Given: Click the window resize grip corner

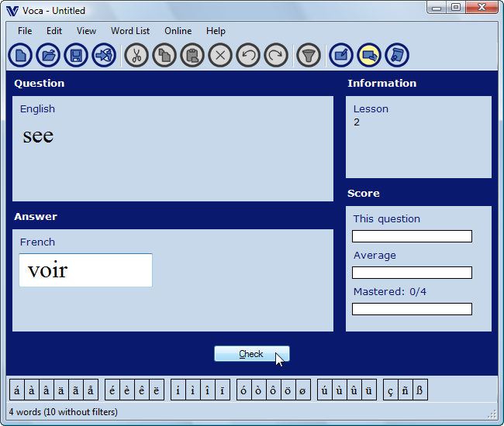Looking at the screenshot, I should (492, 414).
